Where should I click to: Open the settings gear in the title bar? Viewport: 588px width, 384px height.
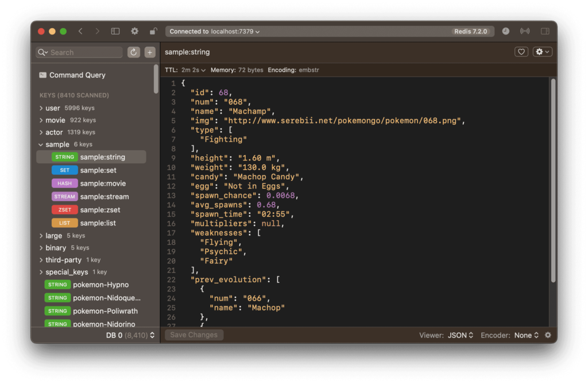click(134, 31)
